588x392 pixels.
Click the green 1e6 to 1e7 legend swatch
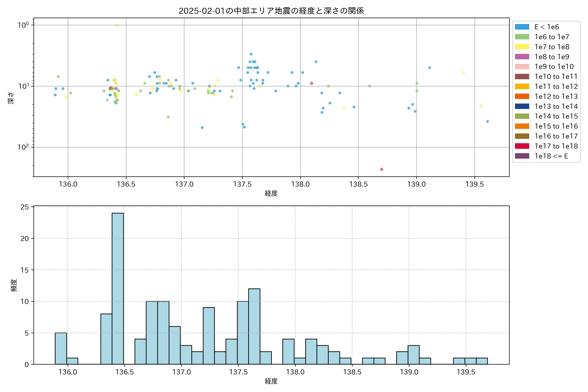[522, 37]
